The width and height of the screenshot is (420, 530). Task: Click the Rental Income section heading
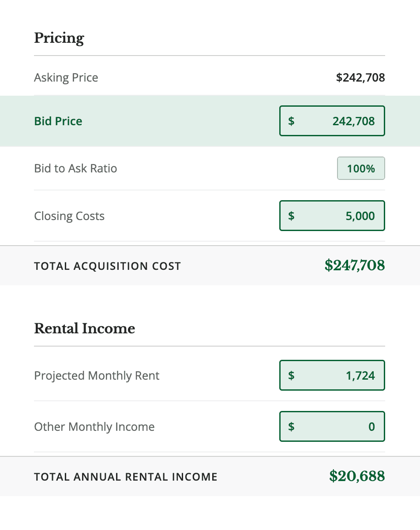(84, 328)
